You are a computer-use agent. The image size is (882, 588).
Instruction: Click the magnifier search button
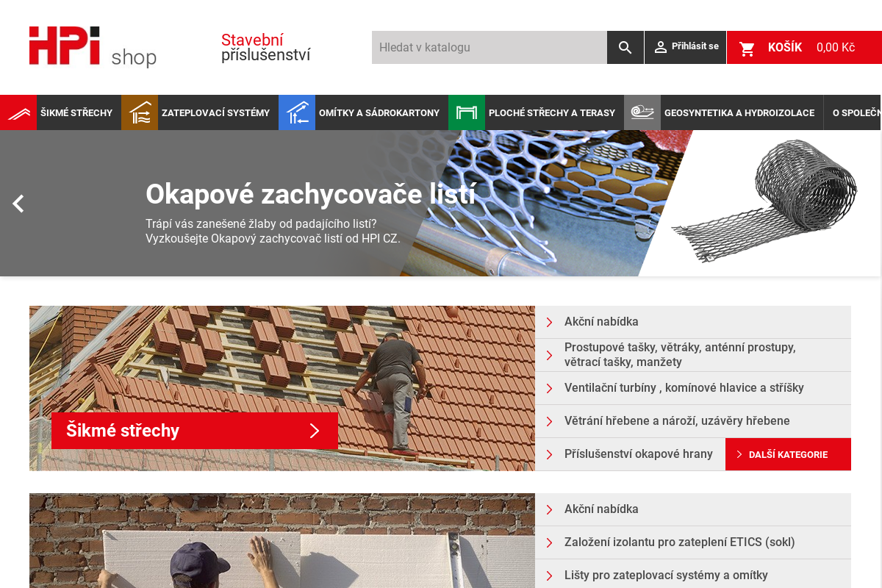click(x=625, y=48)
